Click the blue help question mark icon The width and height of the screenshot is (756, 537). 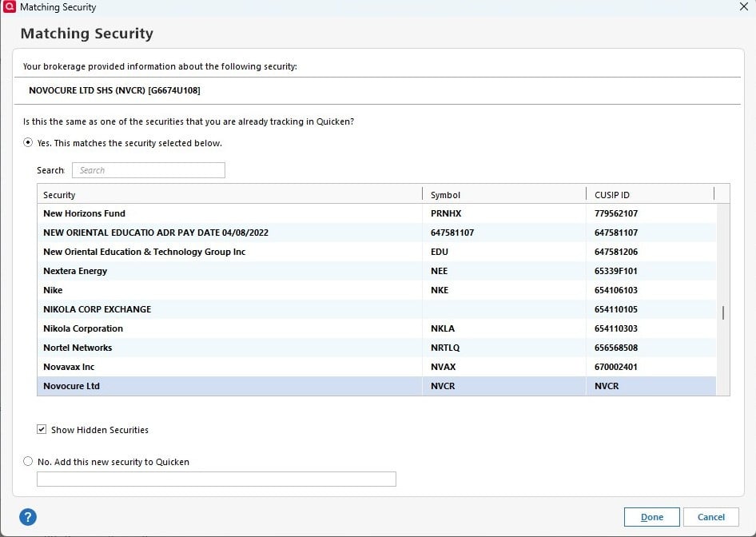pos(29,517)
